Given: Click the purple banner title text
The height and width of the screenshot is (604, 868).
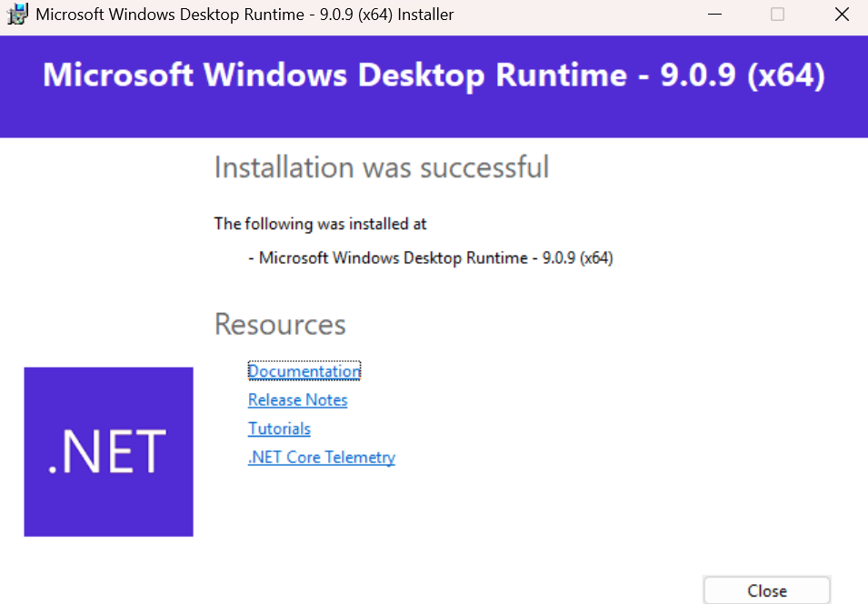Looking at the screenshot, I should [434, 75].
